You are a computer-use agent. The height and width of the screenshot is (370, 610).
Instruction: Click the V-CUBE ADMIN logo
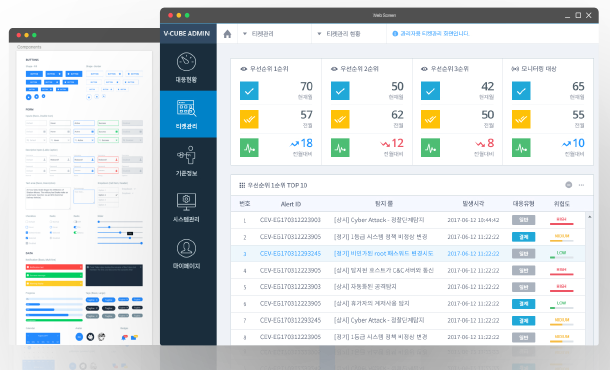(x=187, y=33)
